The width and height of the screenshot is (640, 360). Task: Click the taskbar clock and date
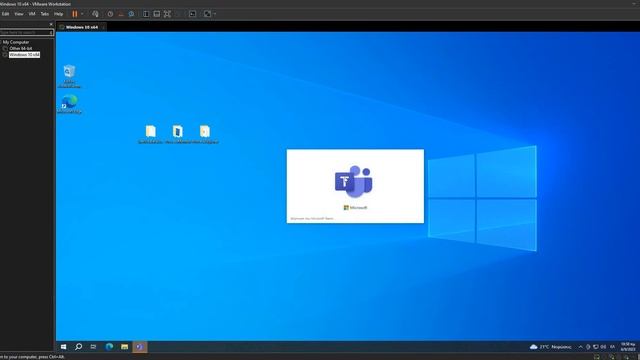(627, 347)
